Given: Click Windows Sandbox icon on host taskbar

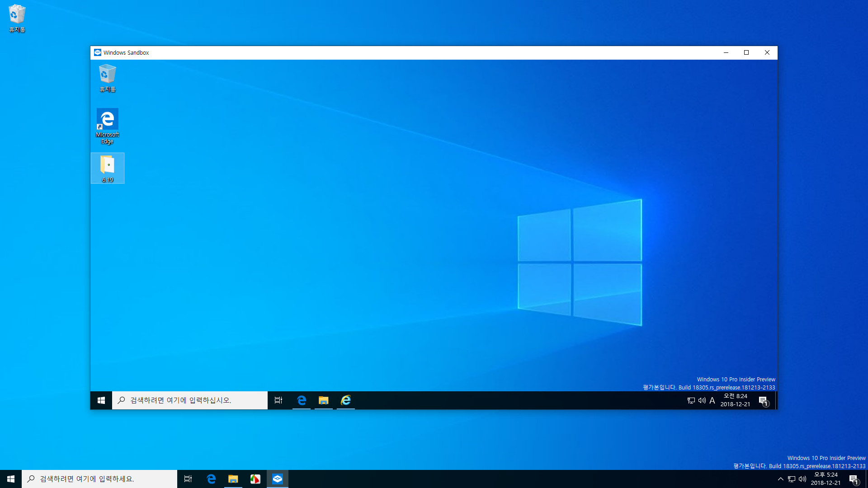Looking at the screenshot, I should click(x=278, y=479).
